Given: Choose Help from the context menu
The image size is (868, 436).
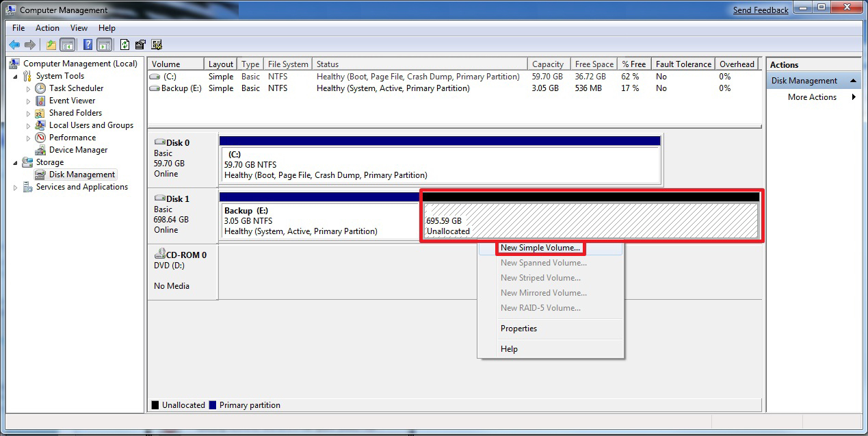Looking at the screenshot, I should [509, 349].
